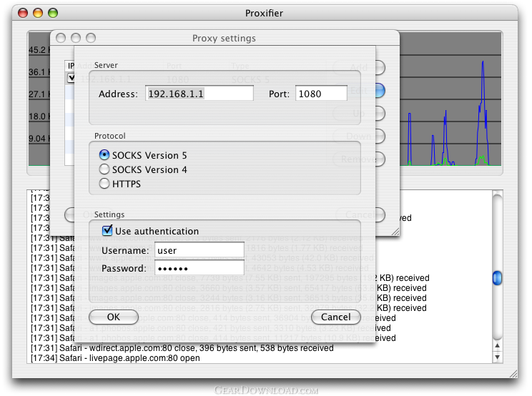Screen dimensions: 532x396
Task: Click the log scrollbar down arrow
Action: [x=497, y=357]
